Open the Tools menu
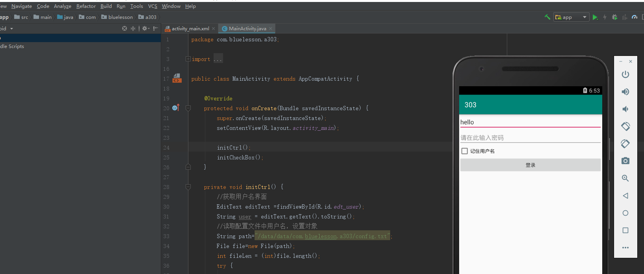 click(x=137, y=6)
